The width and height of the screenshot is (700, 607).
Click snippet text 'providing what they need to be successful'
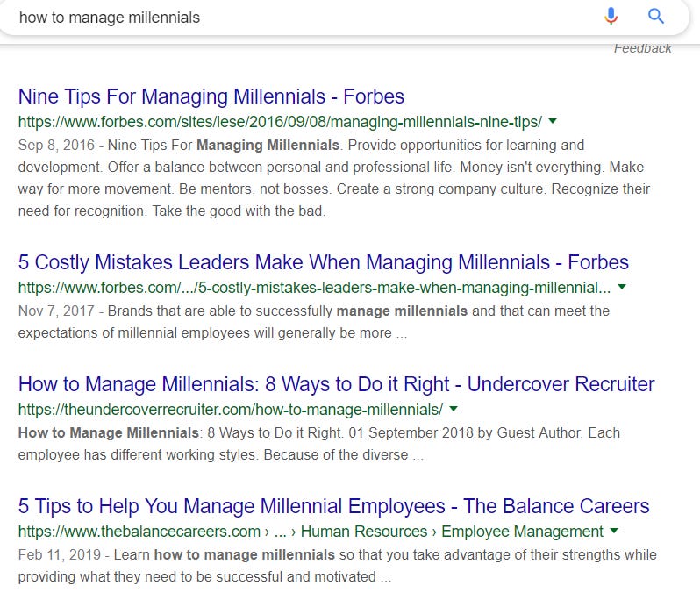151,576
